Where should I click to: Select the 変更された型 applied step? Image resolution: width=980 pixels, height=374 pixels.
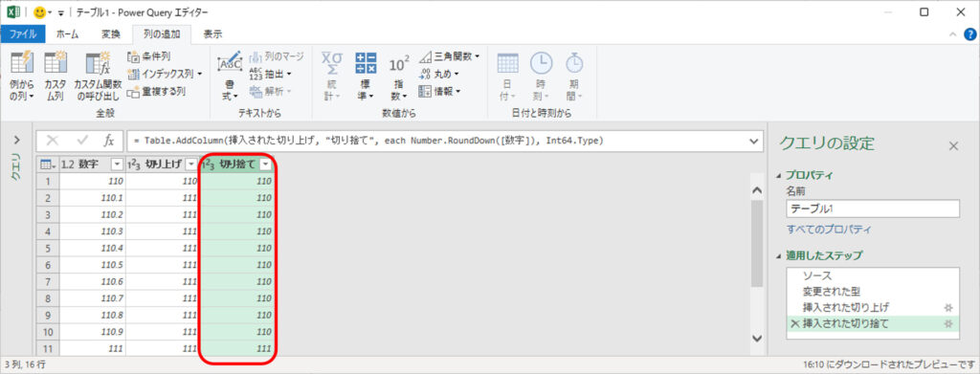(873, 292)
